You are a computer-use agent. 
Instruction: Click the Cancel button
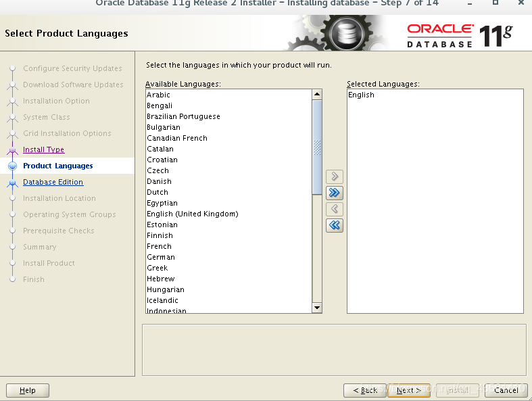[x=506, y=390]
